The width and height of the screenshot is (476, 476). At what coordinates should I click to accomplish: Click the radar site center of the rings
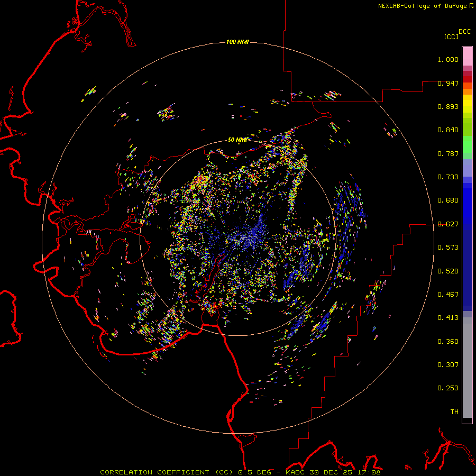click(238, 237)
